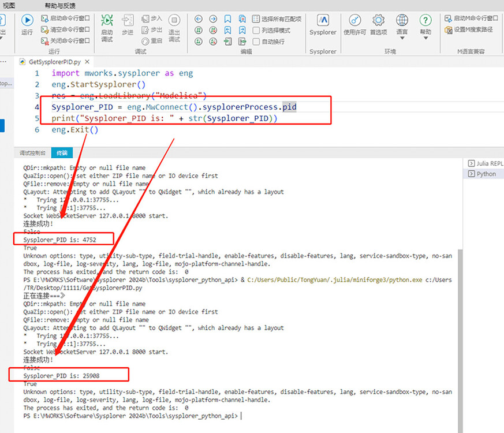Go to previous bookmark (left-arrow bookmark icon)
The image size is (504, 433).
point(227,30)
